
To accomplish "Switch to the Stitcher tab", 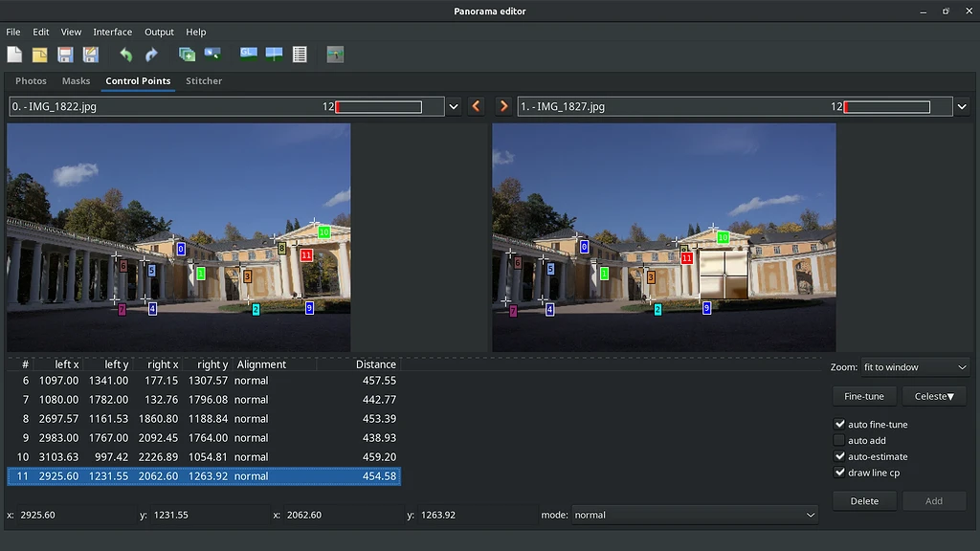I will coord(204,81).
